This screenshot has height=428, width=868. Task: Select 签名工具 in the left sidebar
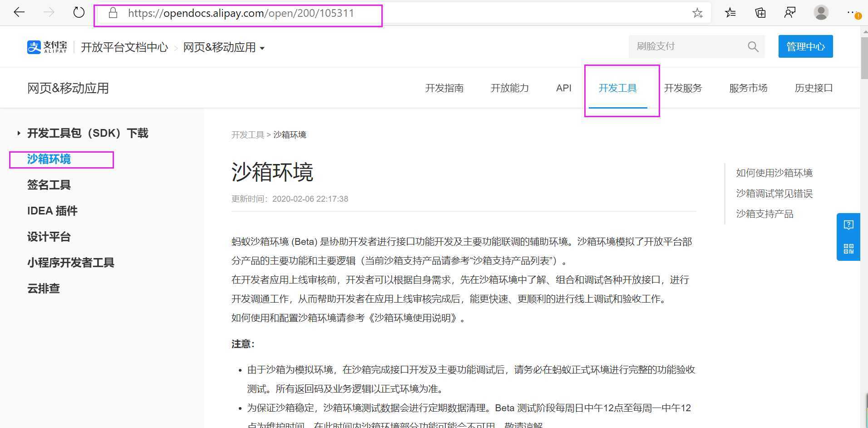[x=49, y=185]
